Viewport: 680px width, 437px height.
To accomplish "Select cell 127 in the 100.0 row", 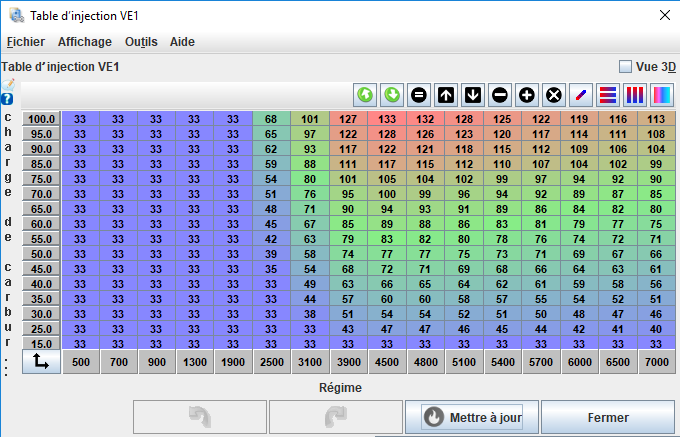I will pos(348,119).
